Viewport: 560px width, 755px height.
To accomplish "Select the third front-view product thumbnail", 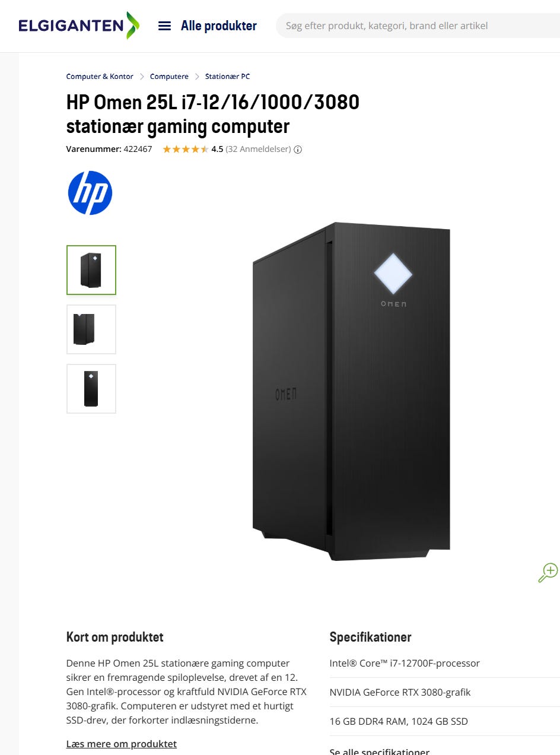I will click(x=91, y=389).
